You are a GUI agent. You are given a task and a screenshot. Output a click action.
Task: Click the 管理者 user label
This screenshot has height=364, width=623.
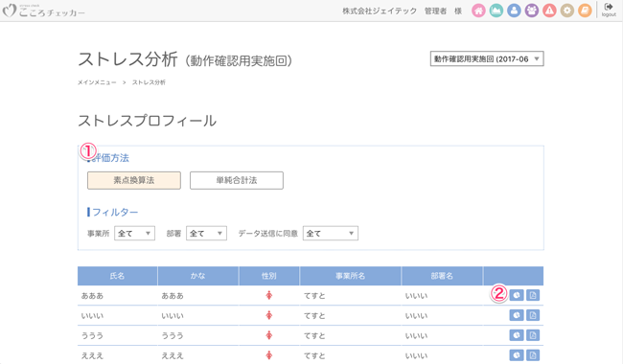(435, 11)
